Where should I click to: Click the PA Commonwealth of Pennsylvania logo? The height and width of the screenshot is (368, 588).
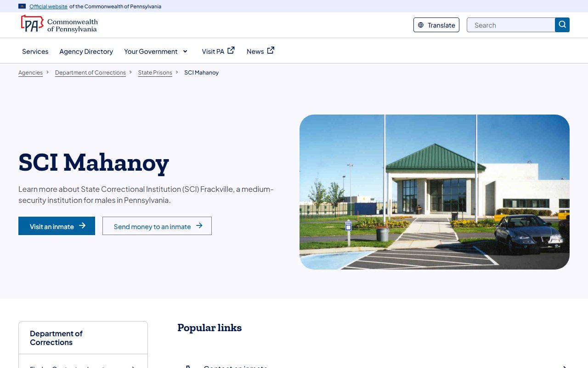(59, 24)
